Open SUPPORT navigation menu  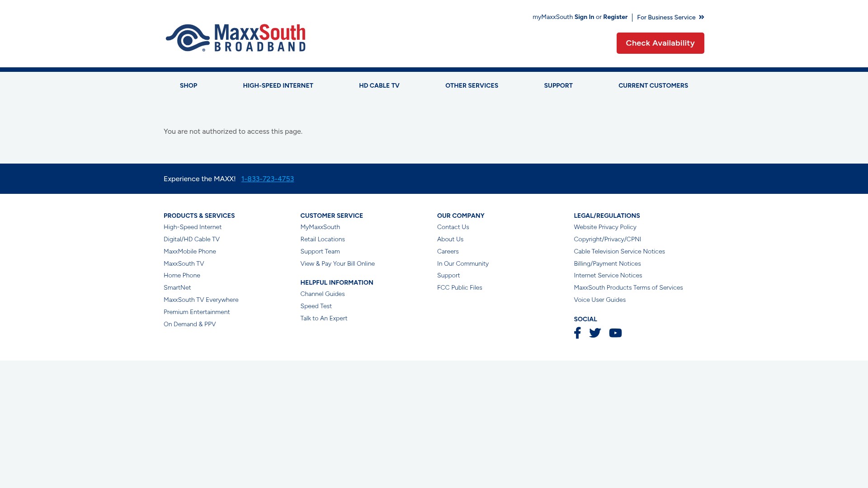558,85
